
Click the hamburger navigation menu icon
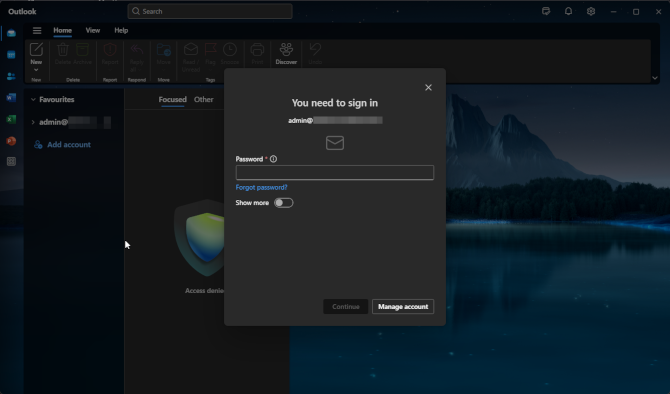pyautogui.click(x=37, y=30)
